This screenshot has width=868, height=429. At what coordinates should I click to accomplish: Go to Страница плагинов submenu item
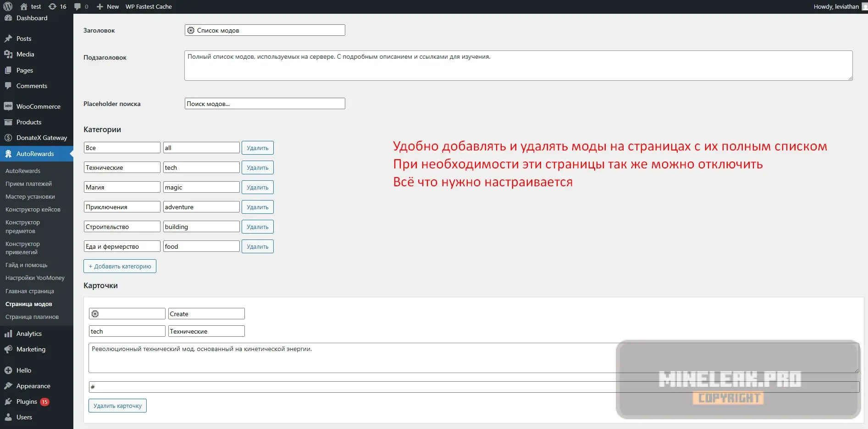tap(32, 317)
